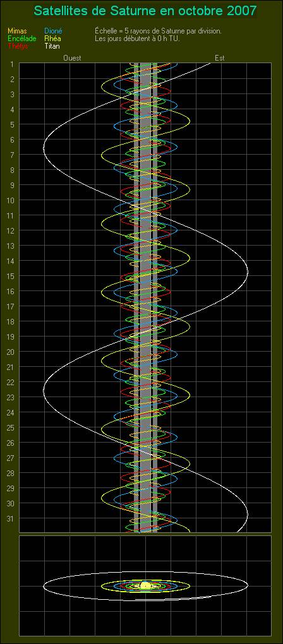The image size is (283, 644).
Task: Click the Encélade legend label
Action: (x=21, y=39)
